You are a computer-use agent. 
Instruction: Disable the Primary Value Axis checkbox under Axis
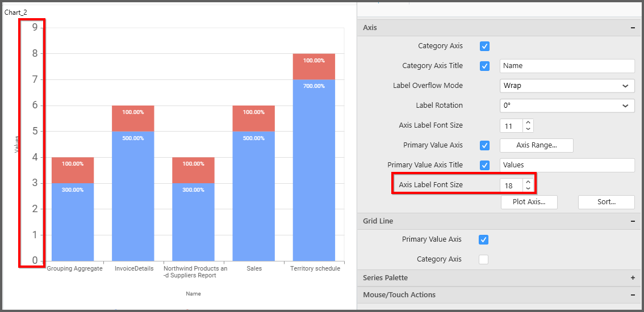click(x=484, y=145)
